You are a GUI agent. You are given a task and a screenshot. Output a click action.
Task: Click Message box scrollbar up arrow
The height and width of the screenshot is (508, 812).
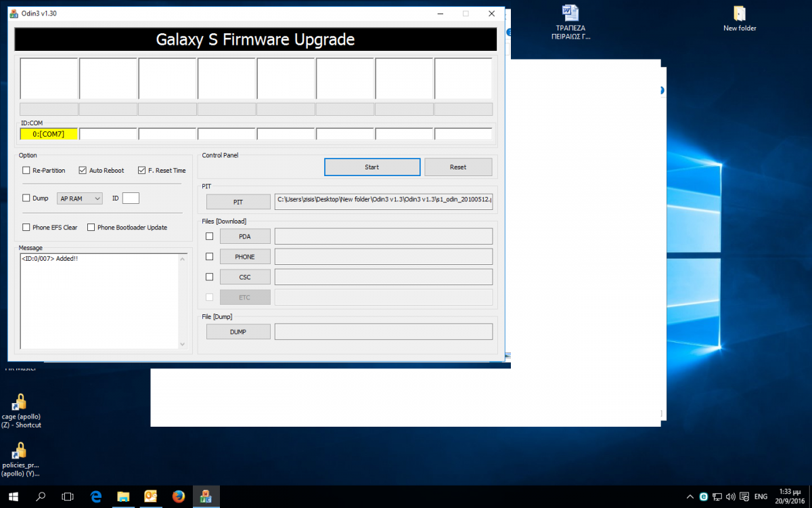pyautogui.click(x=182, y=259)
